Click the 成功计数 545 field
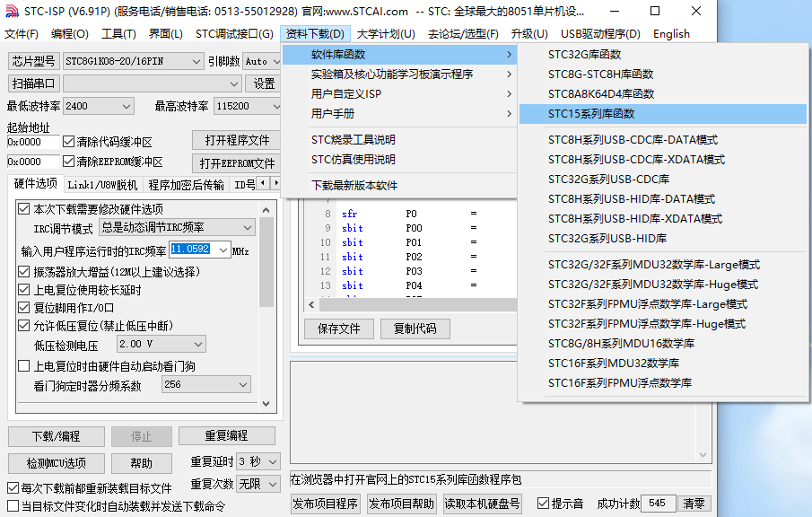This screenshot has width=812, height=517. 658,503
